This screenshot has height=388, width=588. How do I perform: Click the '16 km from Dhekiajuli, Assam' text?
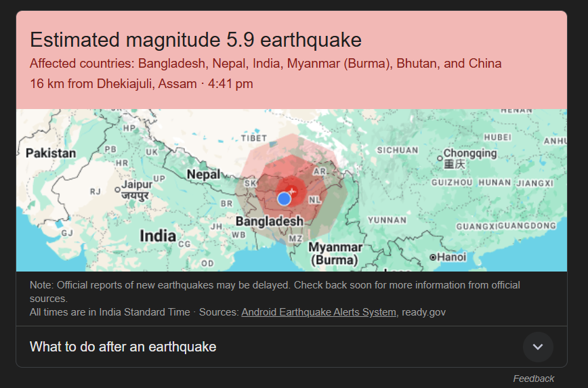[x=113, y=83]
